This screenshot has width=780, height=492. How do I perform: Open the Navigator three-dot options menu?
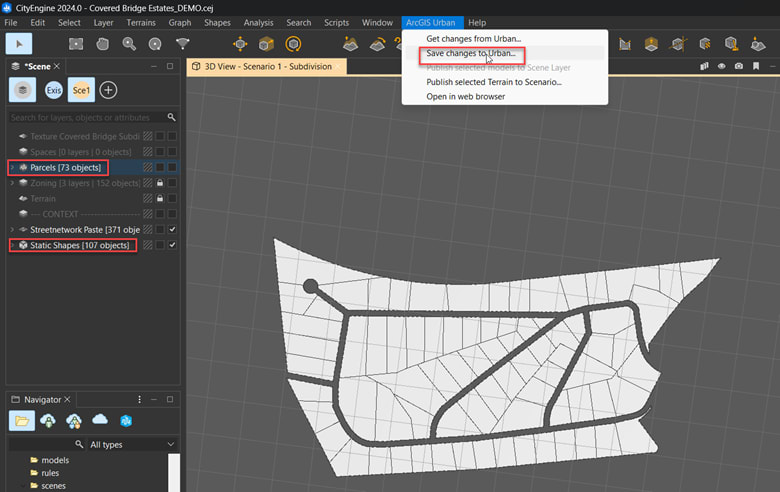(139, 399)
